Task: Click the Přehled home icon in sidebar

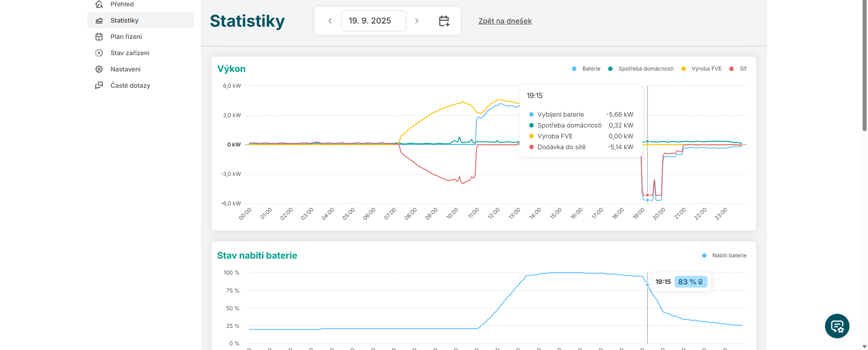Action: pos(99,5)
